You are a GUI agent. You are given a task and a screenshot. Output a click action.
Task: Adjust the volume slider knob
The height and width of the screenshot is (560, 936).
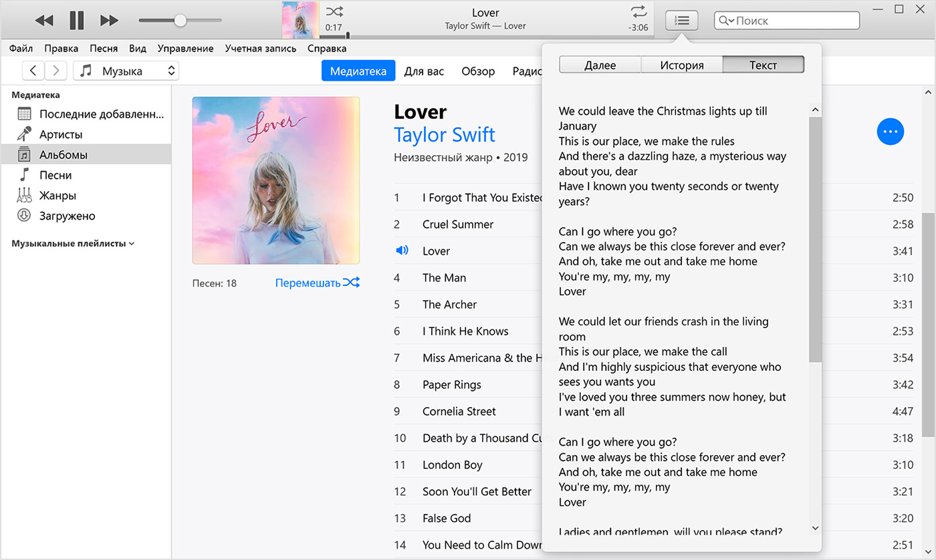[180, 21]
